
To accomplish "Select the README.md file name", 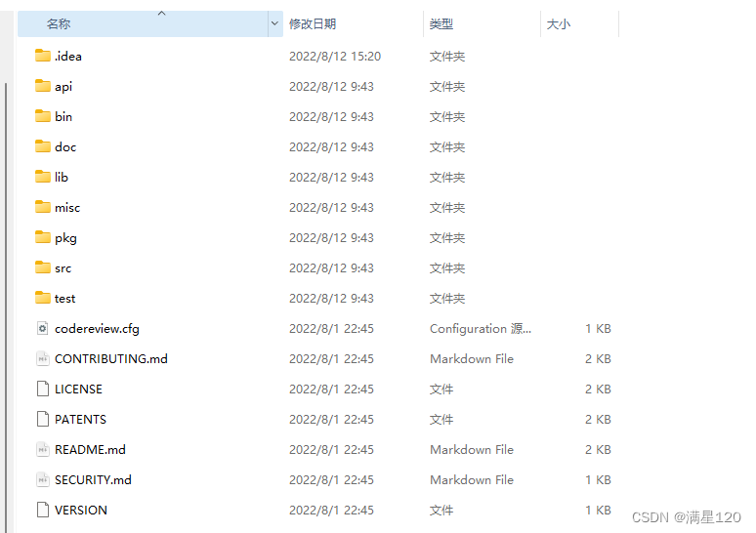I will point(90,450).
